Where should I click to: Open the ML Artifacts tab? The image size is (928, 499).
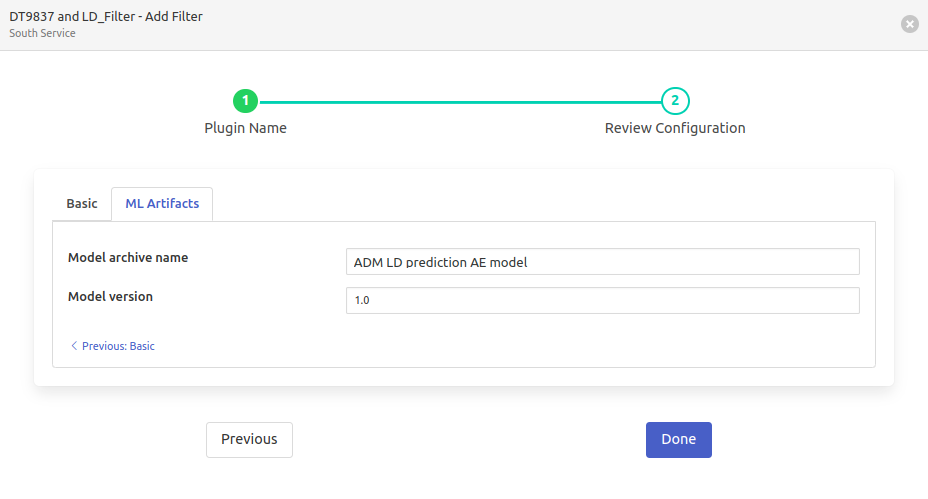162,204
